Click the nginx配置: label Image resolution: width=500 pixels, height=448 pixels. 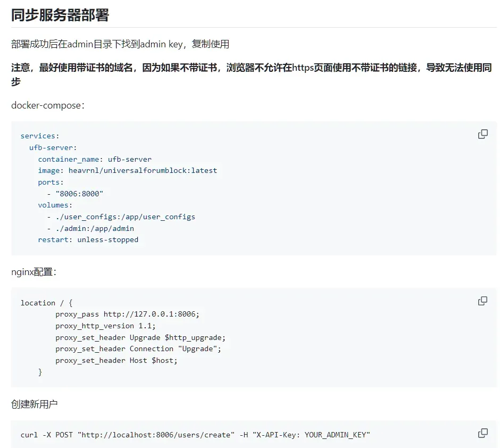(x=34, y=272)
